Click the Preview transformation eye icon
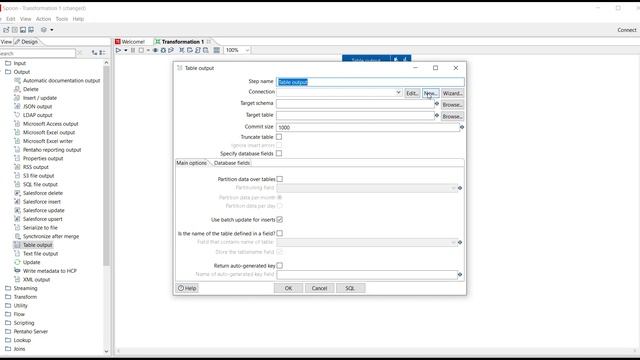The height and width of the screenshot is (360, 640). (156, 50)
